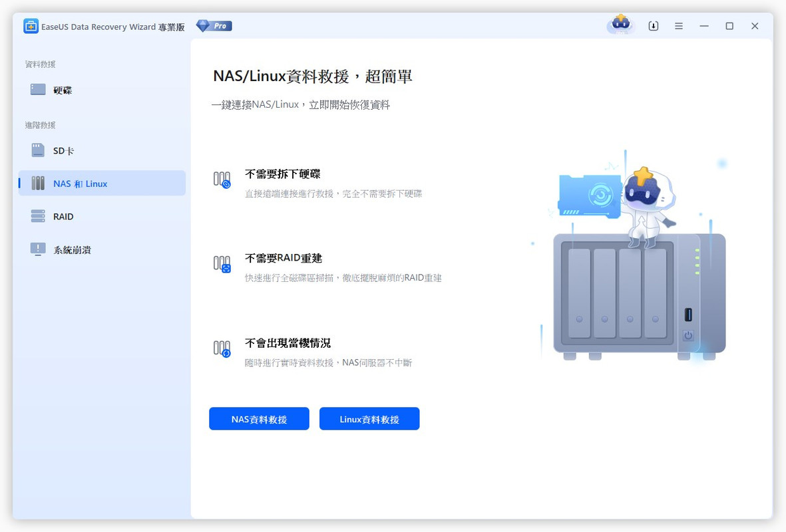
Task: Click the text 直接遠端連接進行救援，完全不需要拆下硬碟
Action: pyautogui.click(x=333, y=194)
